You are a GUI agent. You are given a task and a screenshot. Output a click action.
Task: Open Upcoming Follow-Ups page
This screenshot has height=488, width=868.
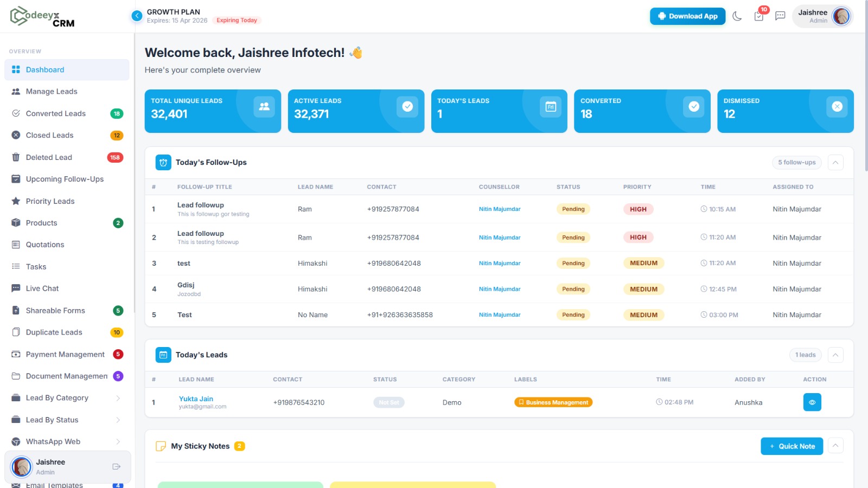67,179
